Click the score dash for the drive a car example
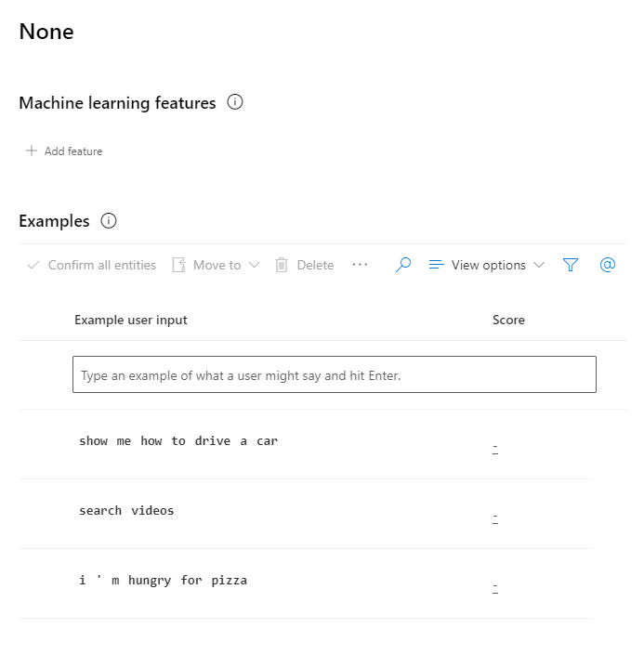This screenshot has height=655, width=644. pos(495,448)
